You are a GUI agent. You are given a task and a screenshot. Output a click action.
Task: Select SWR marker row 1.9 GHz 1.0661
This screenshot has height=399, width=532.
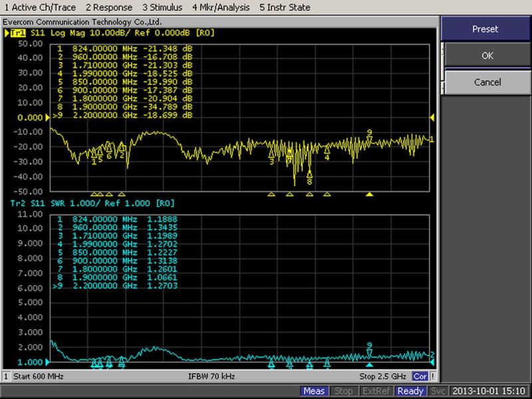pyautogui.click(x=117, y=277)
